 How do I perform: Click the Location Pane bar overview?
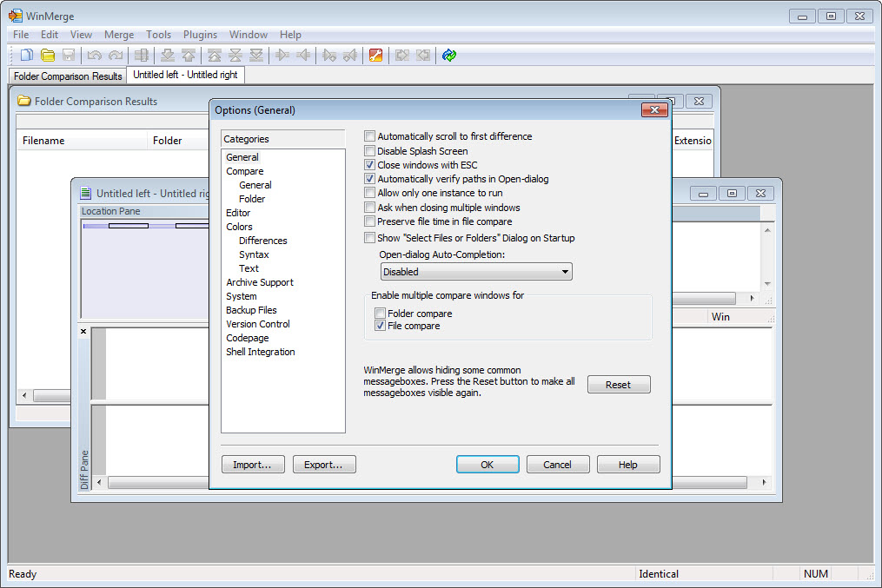[145, 226]
